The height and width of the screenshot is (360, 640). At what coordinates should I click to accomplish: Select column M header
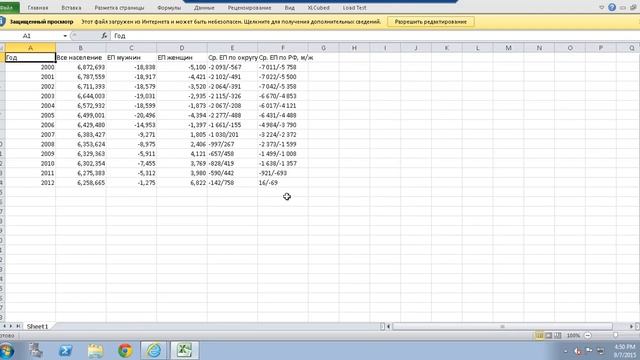pyautogui.click(x=509, y=48)
